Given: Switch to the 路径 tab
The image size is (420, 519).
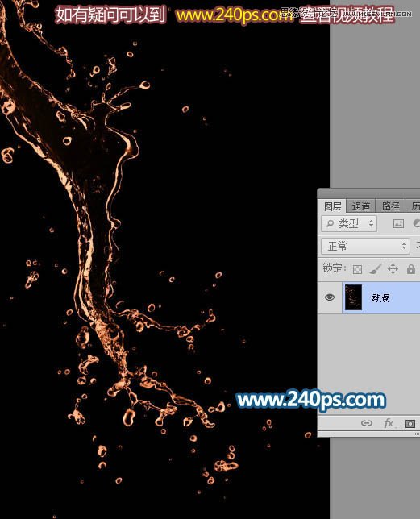Looking at the screenshot, I should pyautogui.click(x=390, y=206).
